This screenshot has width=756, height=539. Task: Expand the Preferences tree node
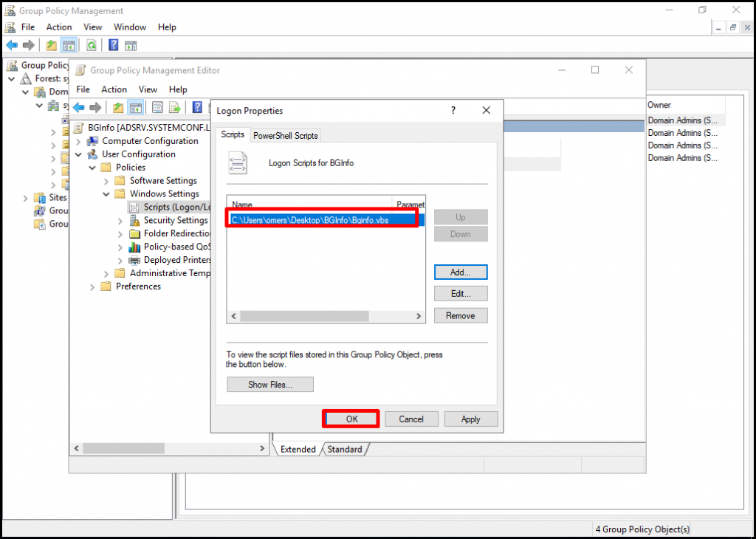[92, 286]
